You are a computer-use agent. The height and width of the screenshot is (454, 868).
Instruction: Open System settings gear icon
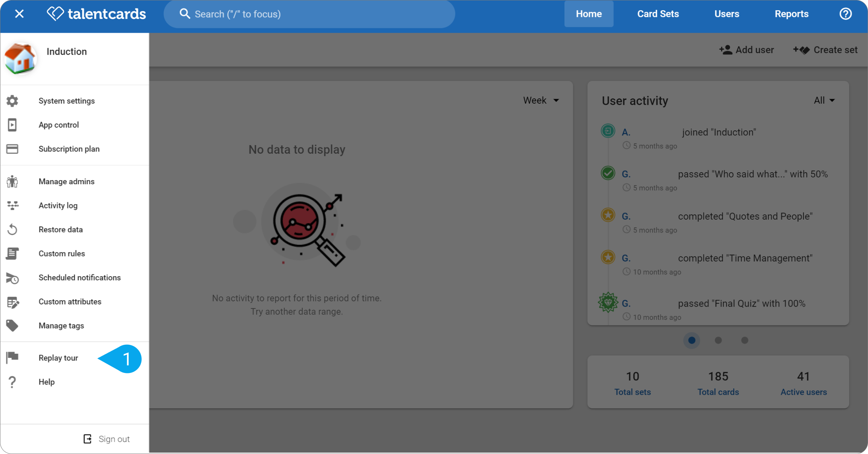[12, 101]
